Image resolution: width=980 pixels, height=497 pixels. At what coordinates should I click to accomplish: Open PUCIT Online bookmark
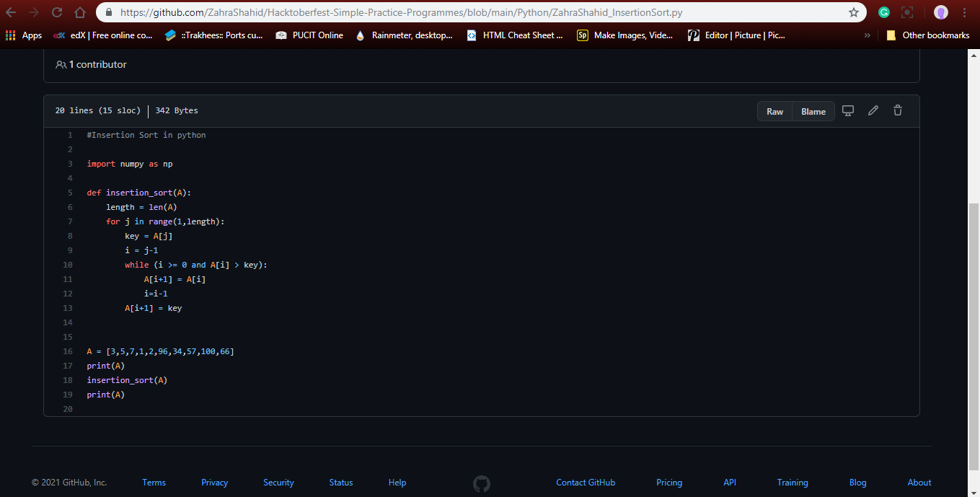point(309,35)
